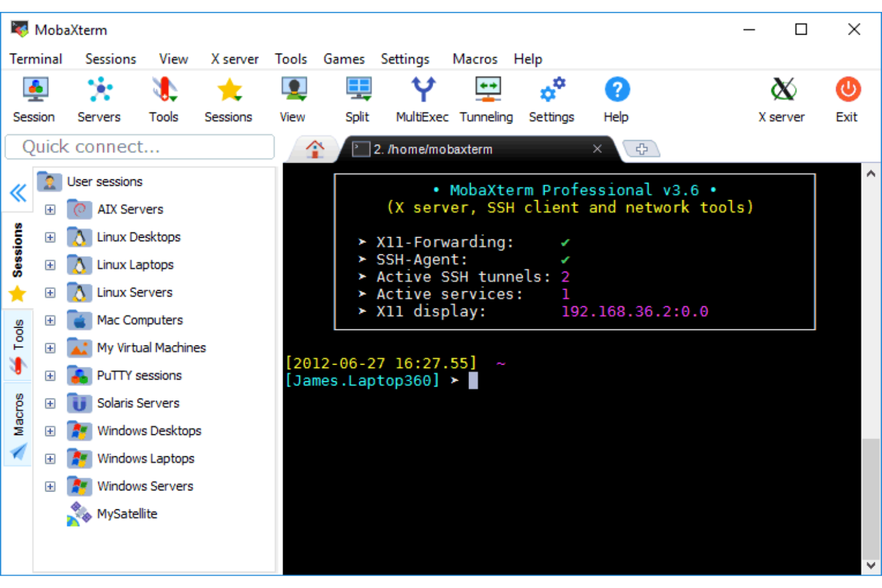The width and height of the screenshot is (882, 588).
Task: Click the Split terminal icon
Action: pyautogui.click(x=357, y=98)
